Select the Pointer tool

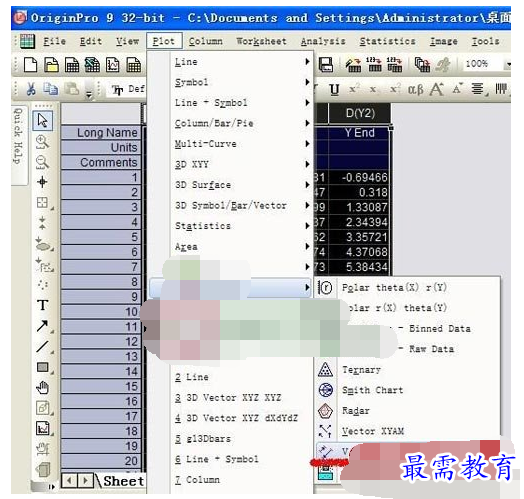click(42, 120)
